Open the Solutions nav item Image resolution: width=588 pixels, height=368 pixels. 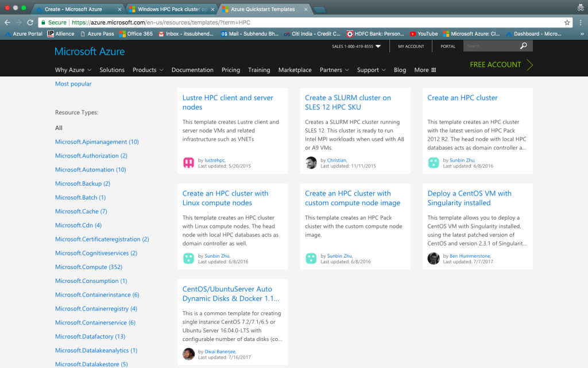click(x=112, y=70)
